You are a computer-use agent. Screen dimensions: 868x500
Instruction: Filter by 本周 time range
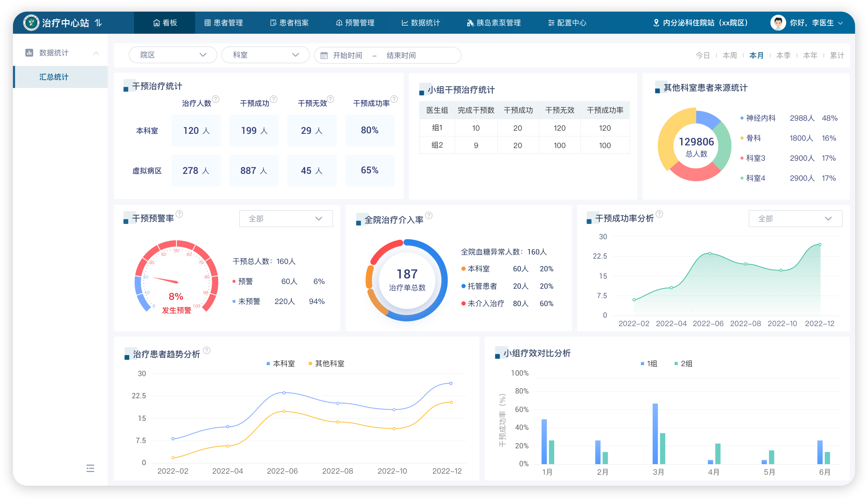(x=729, y=55)
